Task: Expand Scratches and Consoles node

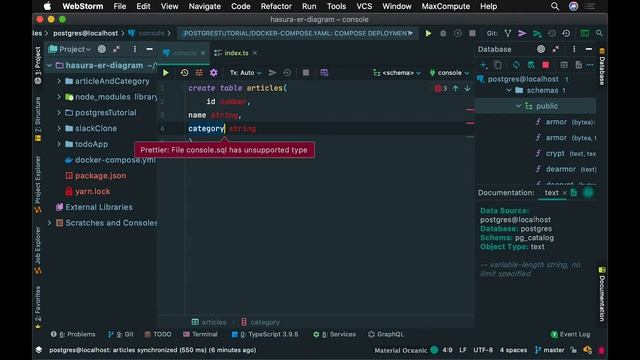Action: (x=49, y=223)
